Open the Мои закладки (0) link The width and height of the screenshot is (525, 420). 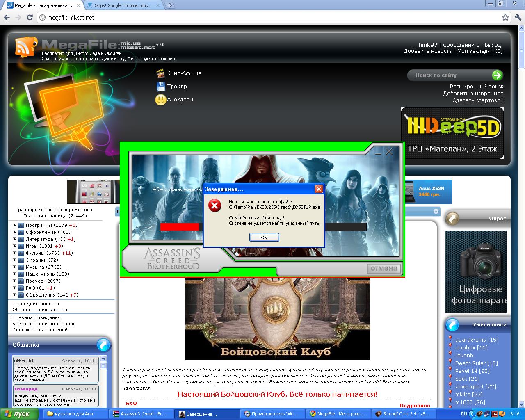tap(480, 51)
